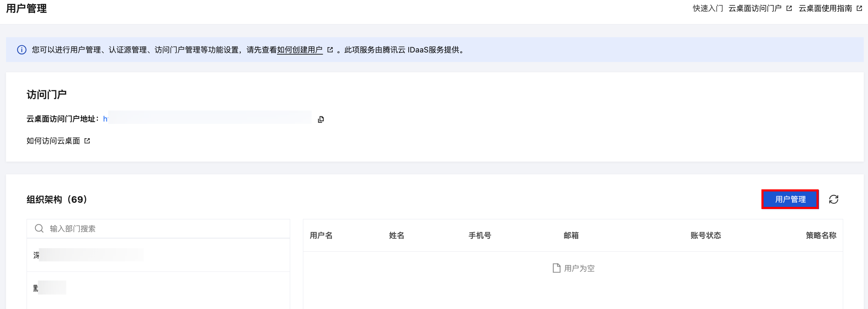
Task: Click the 用户名 column header
Action: pyautogui.click(x=321, y=235)
